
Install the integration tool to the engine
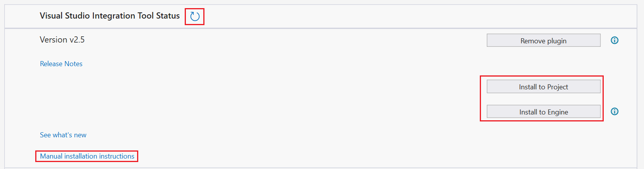coord(543,112)
